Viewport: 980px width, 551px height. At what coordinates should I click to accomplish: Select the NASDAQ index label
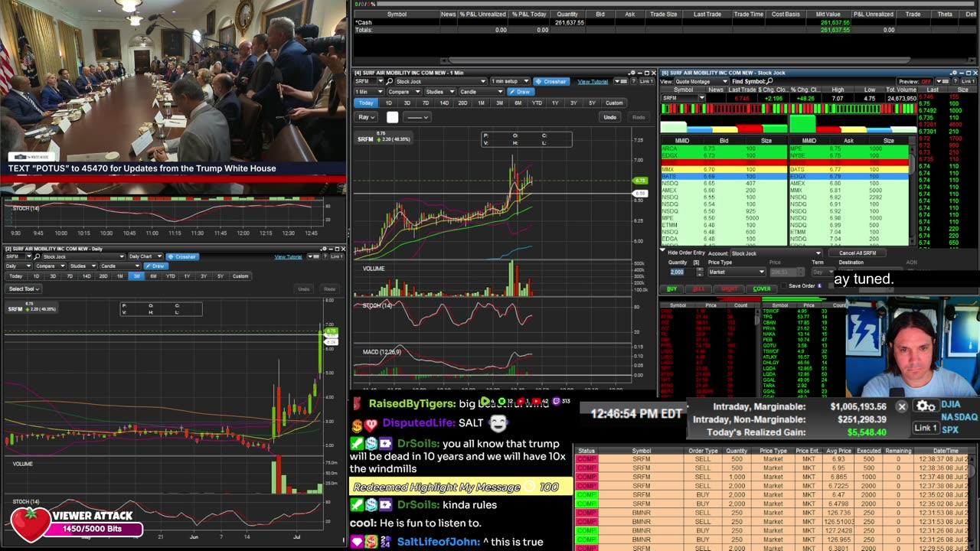click(959, 417)
